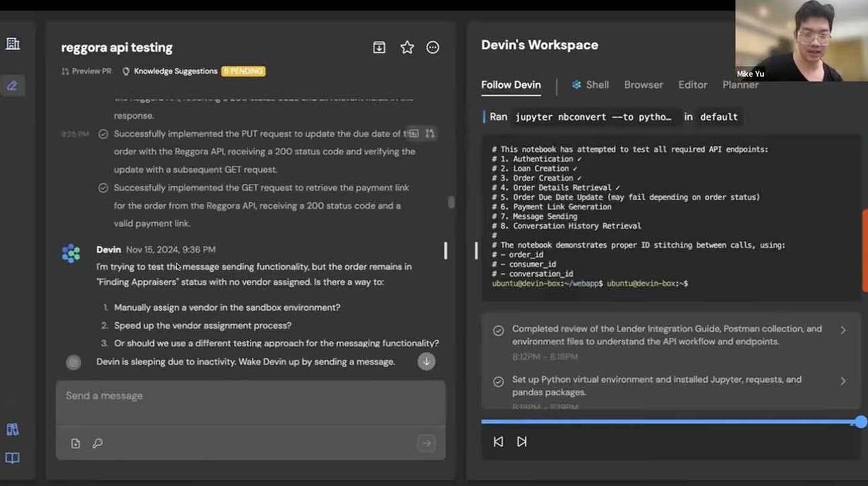Click the Mike Yu webcam thumbnail
Image resolution: width=868 pixels, height=486 pixels.
click(801, 40)
